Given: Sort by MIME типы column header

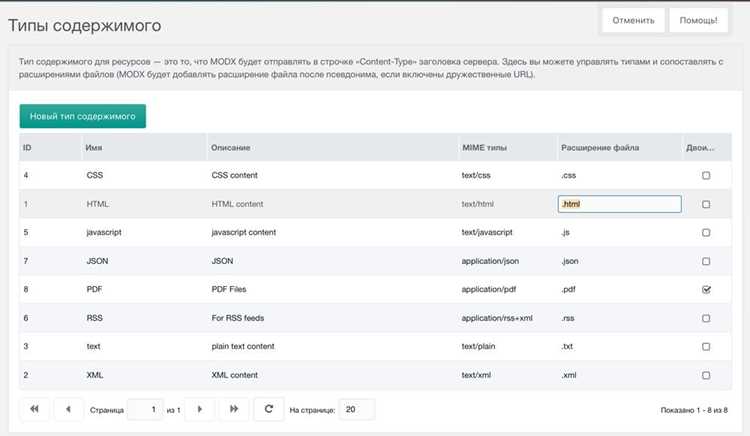Looking at the screenshot, I should pyautogui.click(x=507, y=147).
